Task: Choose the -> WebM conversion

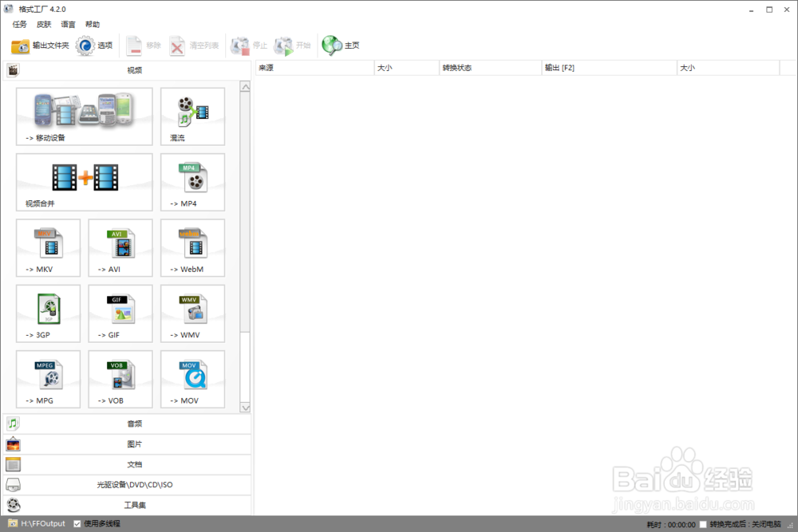Action: tap(192, 248)
